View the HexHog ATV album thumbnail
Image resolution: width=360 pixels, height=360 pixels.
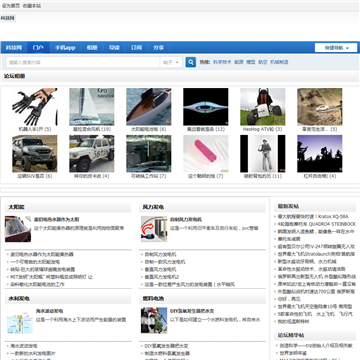coord(263,107)
